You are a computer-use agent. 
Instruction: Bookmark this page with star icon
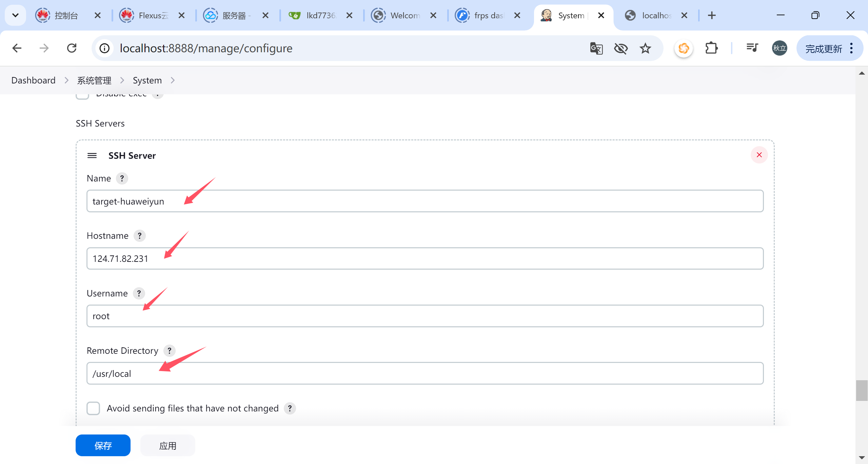(x=645, y=49)
